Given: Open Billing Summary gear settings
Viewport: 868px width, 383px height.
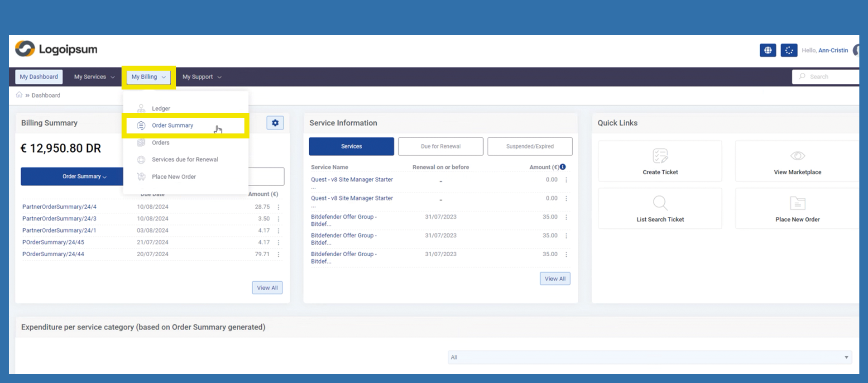Looking at the screenshot, I should 275,123.
